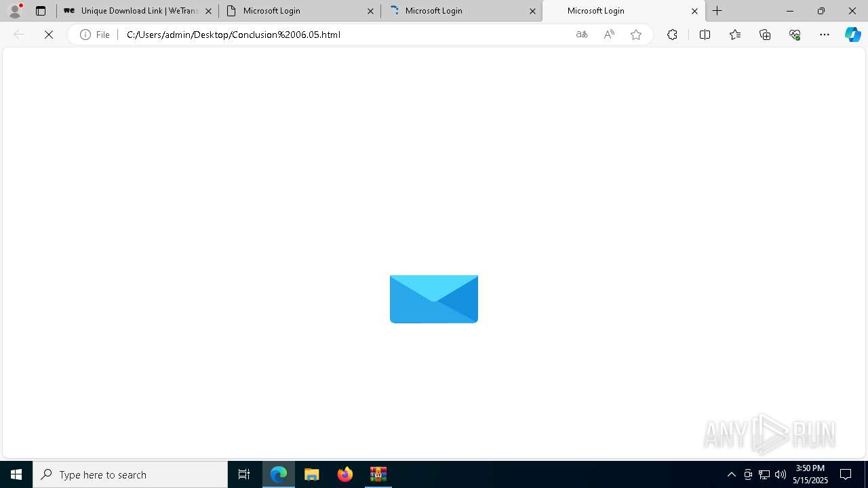
Task: Restore down the Edge window
Action: pyautogui.click(x=821, y=11)
